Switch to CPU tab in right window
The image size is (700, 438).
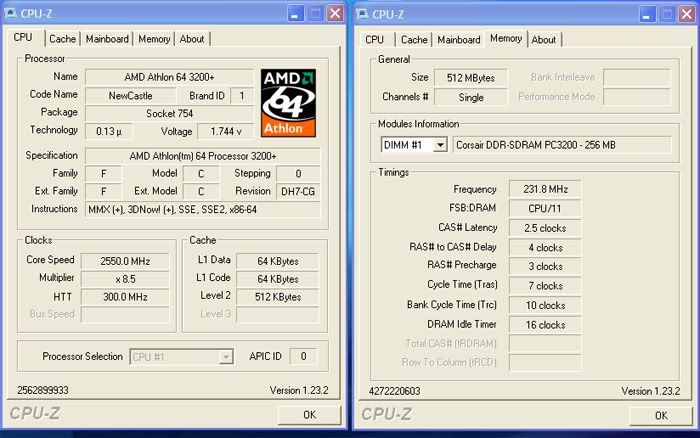tap(375, 39)
